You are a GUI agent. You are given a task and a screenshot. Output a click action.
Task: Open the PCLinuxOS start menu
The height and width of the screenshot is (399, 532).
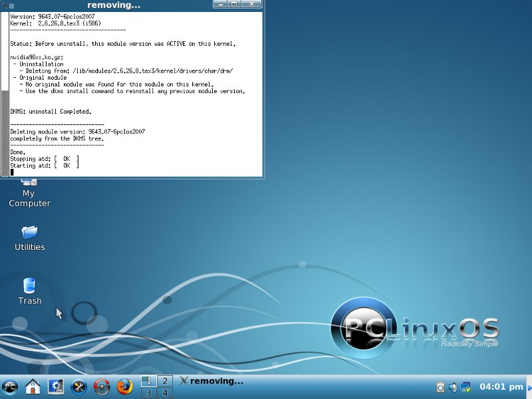click(x=10, y=386)
